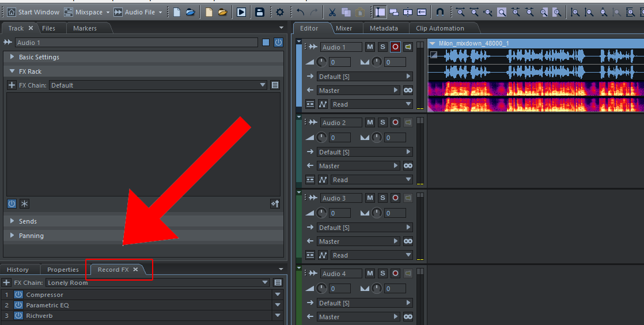Click the FX chain menu icon in FX Rack
This screenshot has height=325, width=644.
click(x=275, y=85)
